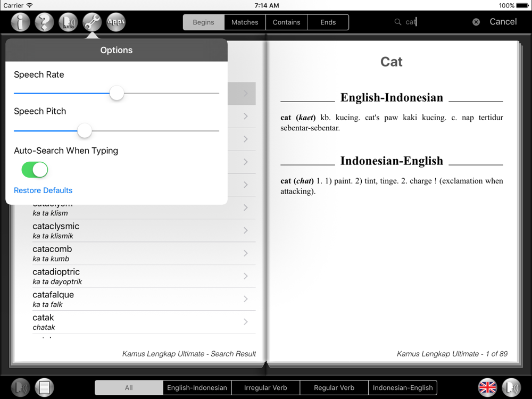
Task: Select the English-Indonesian filter tab
Action: click(197, 388)
